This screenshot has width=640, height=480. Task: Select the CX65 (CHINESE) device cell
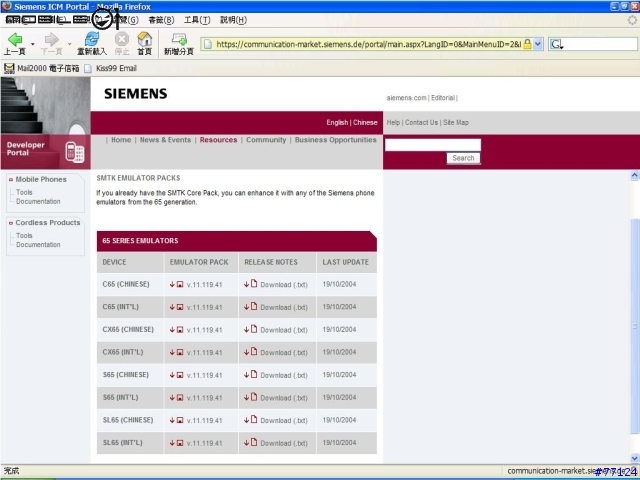tap(130, 329)
